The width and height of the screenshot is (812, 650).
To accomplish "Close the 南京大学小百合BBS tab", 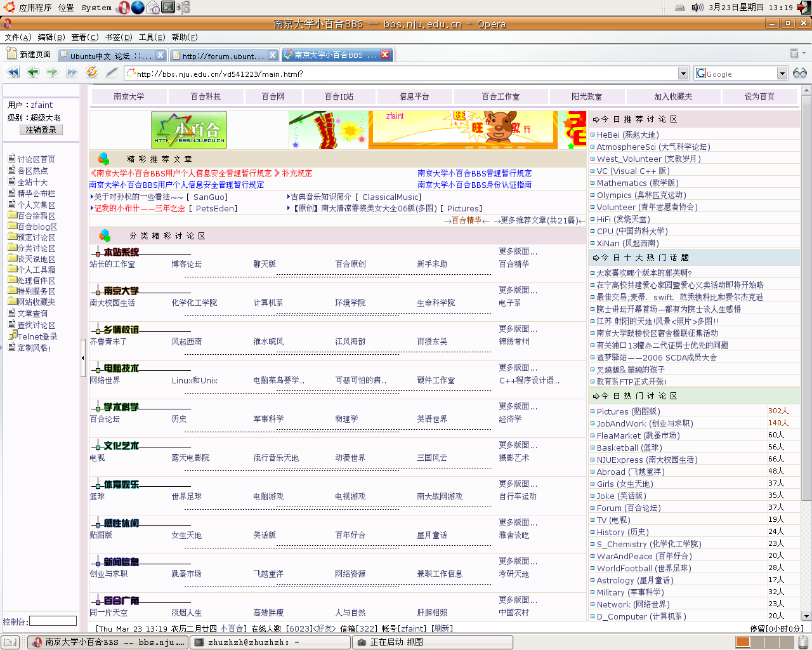I will tap(384, 55).
